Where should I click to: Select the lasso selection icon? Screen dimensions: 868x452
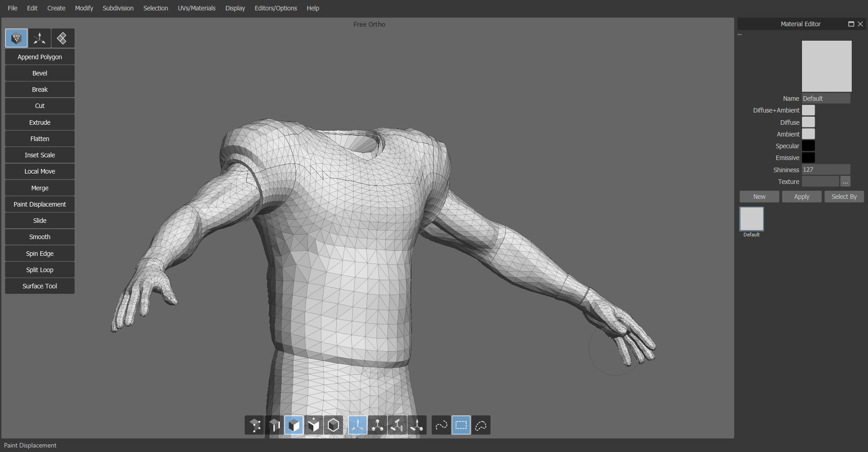point(481,425)
